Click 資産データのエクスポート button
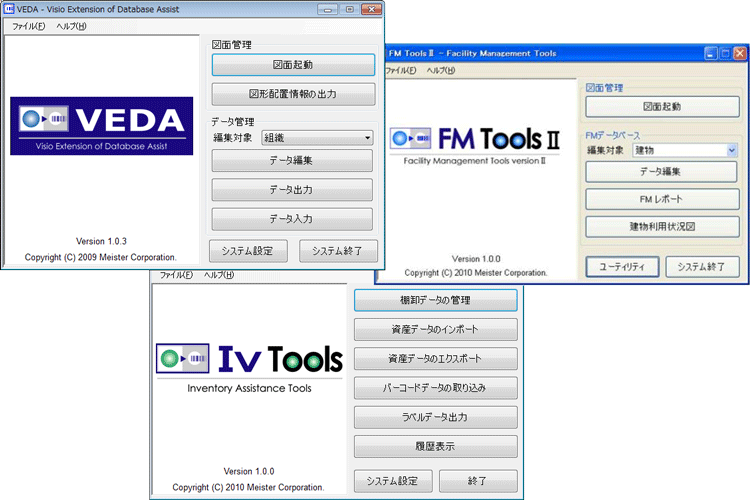 pos(436,359)
